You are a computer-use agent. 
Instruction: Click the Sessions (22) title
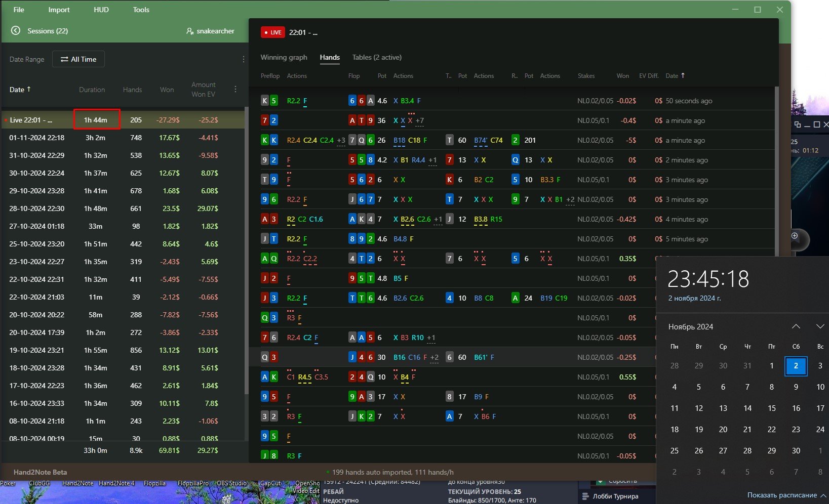click(x=48, y=31)
